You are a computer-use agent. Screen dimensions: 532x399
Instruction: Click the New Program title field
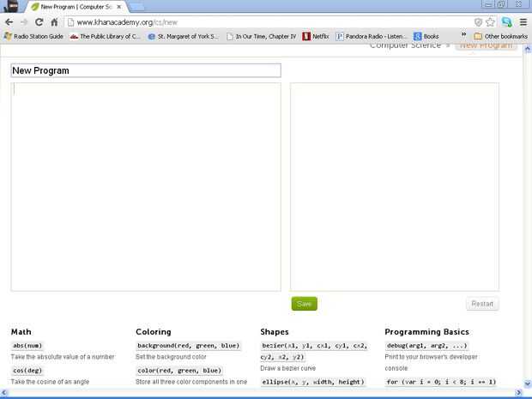(x=146, y=70)
